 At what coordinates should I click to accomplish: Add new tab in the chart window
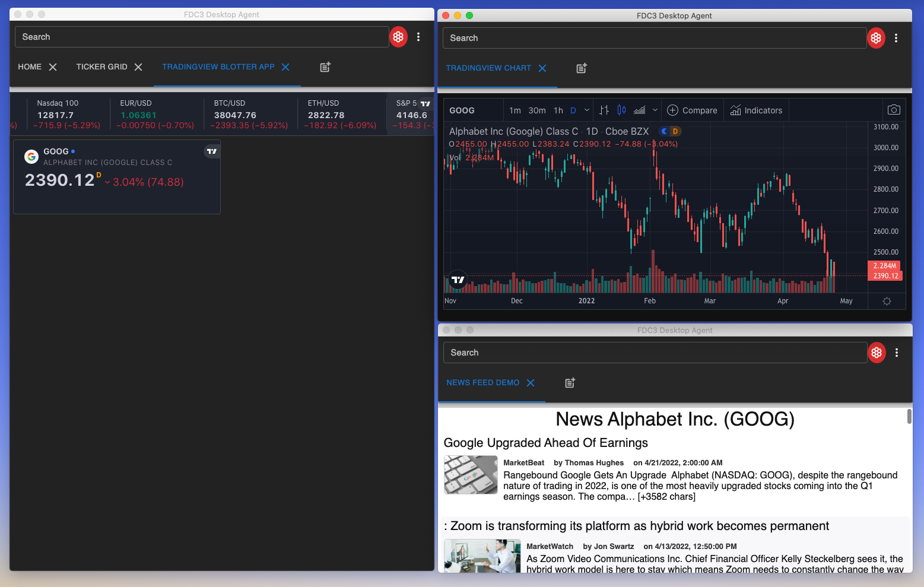[582, 68]
